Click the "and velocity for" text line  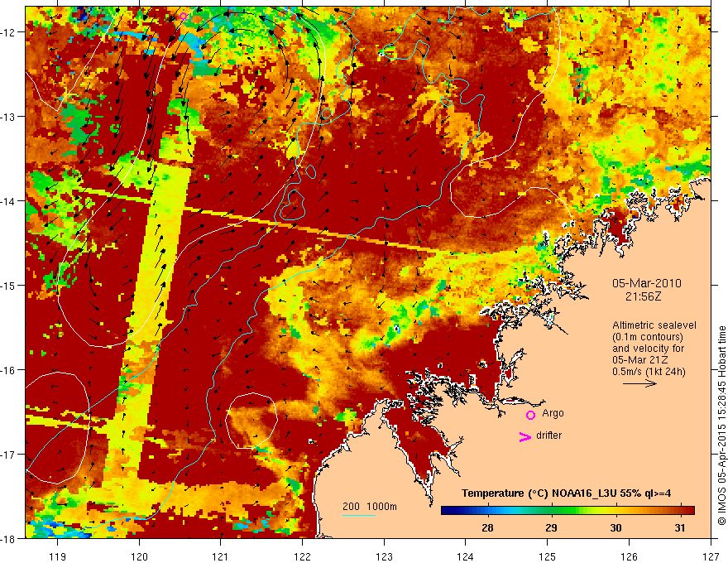pyautogui.click(x=648, y=349)
